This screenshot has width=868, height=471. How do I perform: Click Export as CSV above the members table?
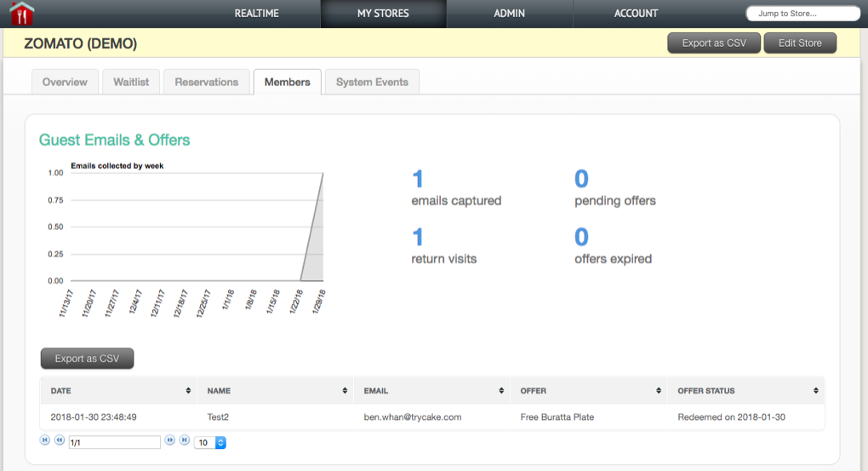(87, 359)
